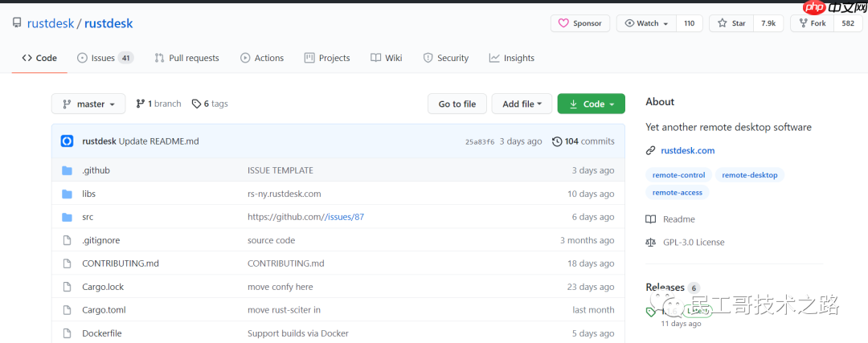Image resolution: width=868 pixels, height=343 pixels.
Task: Open the bold rustdesk repository name link
Action: [108, 23]
